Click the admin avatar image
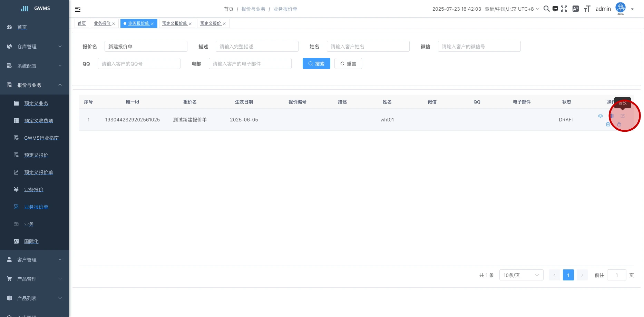The image size is (644, 317). click(620, 8)
